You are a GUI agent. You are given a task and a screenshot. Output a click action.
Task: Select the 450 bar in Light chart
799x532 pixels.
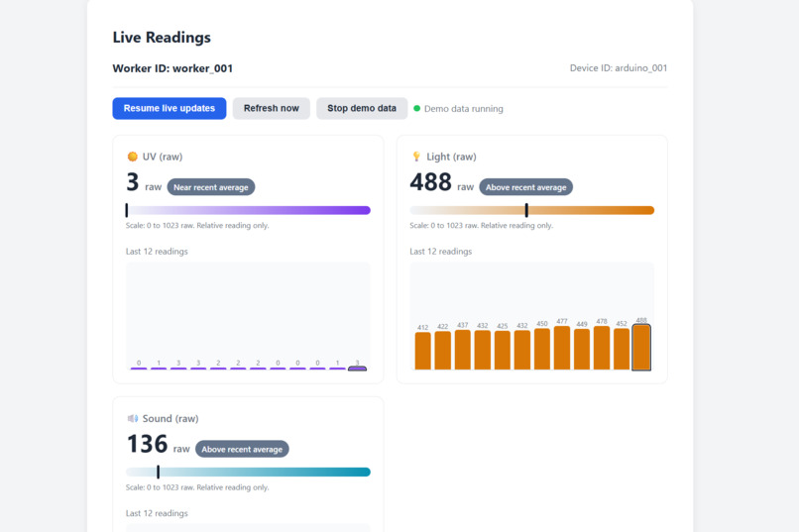542,349
